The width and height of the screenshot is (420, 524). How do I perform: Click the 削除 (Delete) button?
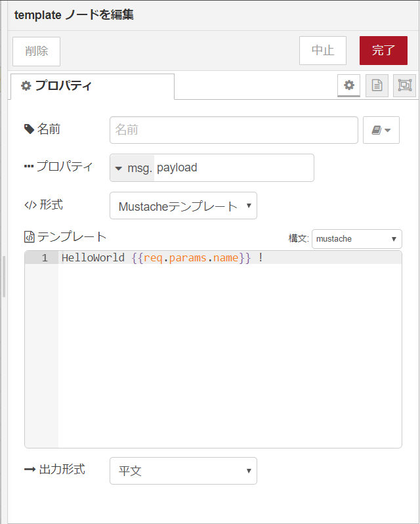36,51
